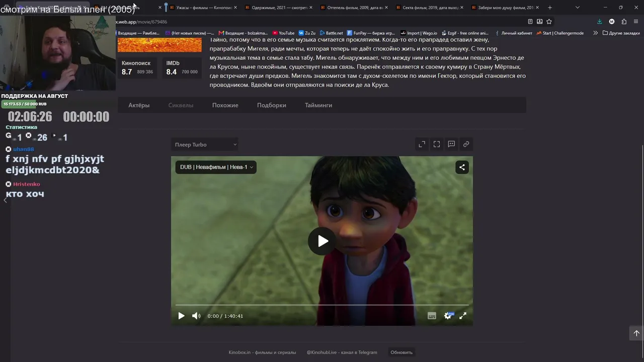Close the Секта фильм, 2019 tab
This screenshot has height=362, width=644.
pos(461,8)
